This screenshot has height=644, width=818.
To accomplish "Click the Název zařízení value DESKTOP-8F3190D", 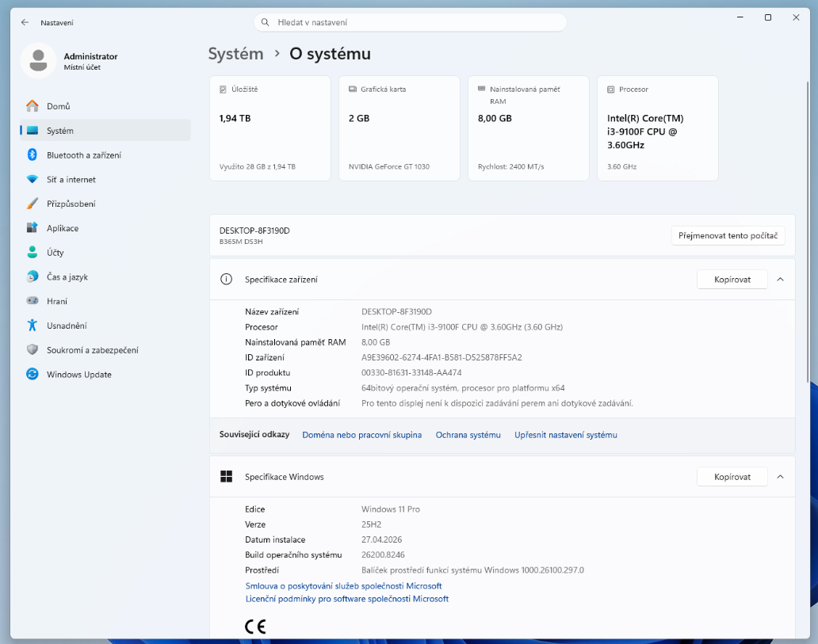I will click(396, 311).
